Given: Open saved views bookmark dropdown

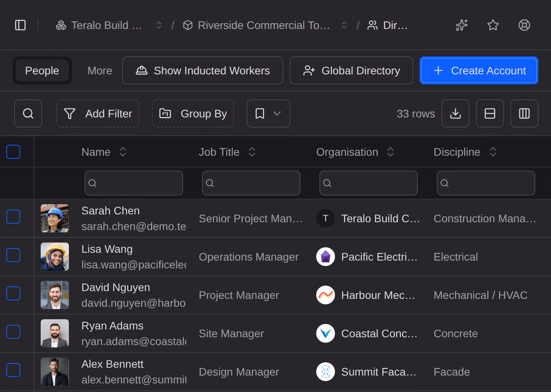Looking at the screenshot, I should coord(268,113).
